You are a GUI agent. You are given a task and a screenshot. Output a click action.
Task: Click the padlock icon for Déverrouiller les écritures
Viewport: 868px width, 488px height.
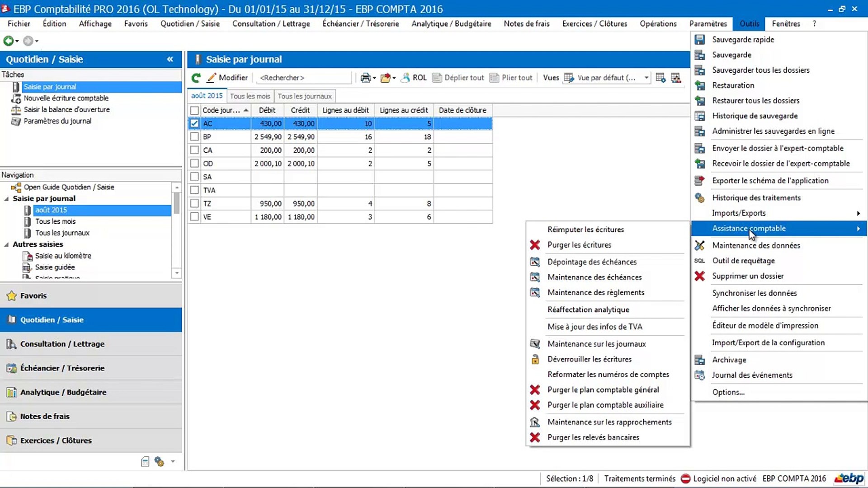pyautogui.click(x=535, y=359)
